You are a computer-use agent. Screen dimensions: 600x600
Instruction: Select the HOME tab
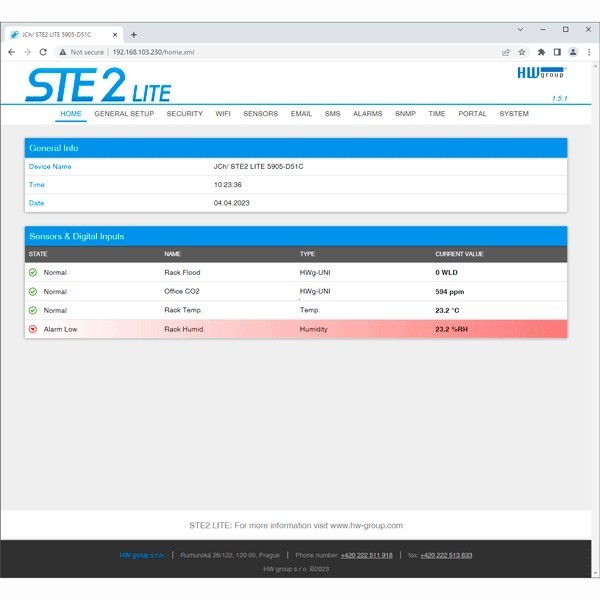point(71,114)
